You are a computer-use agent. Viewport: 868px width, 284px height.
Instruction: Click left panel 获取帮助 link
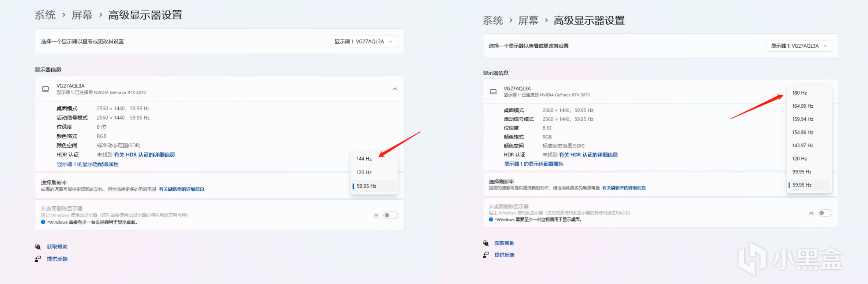pos(57,247)
